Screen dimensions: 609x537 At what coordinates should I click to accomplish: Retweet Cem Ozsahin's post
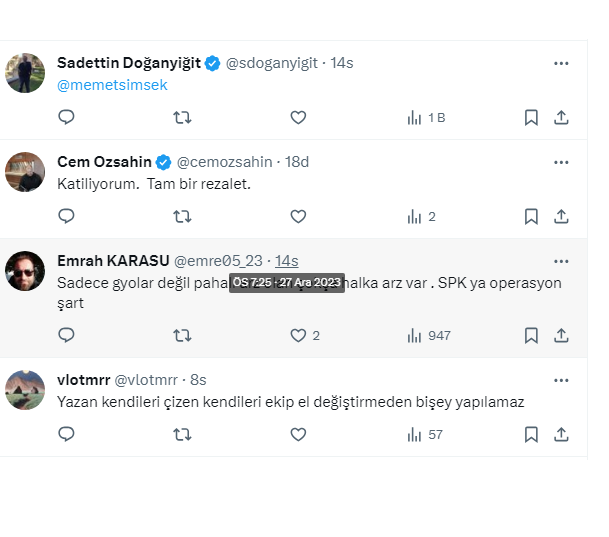182,216
